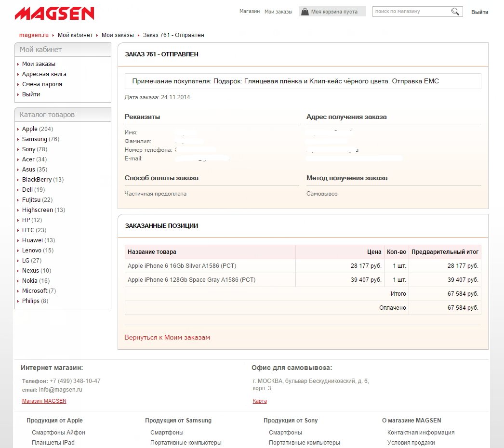Open the Магазин MAGSEN footer link
The image size is (504, 448).
(44, 401)
